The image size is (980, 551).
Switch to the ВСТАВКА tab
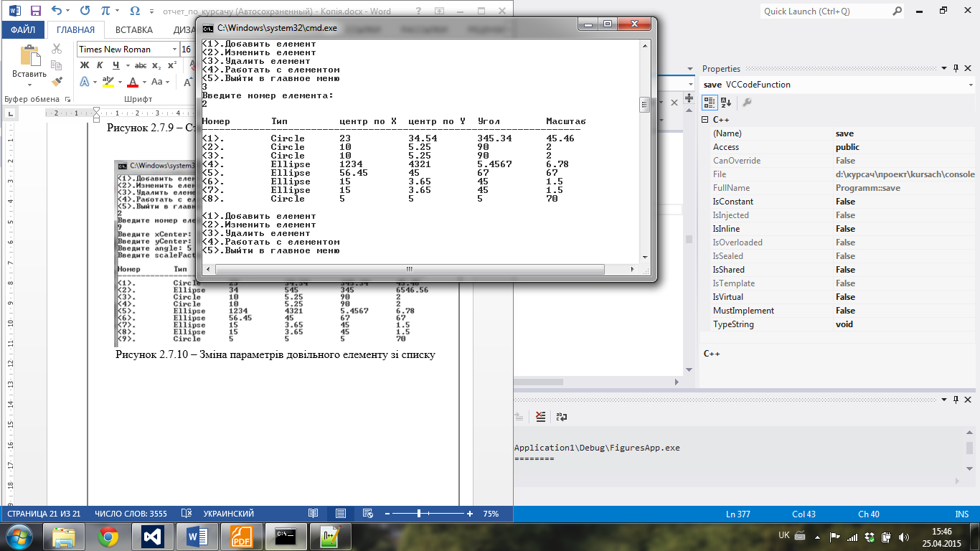click(134, 29)
